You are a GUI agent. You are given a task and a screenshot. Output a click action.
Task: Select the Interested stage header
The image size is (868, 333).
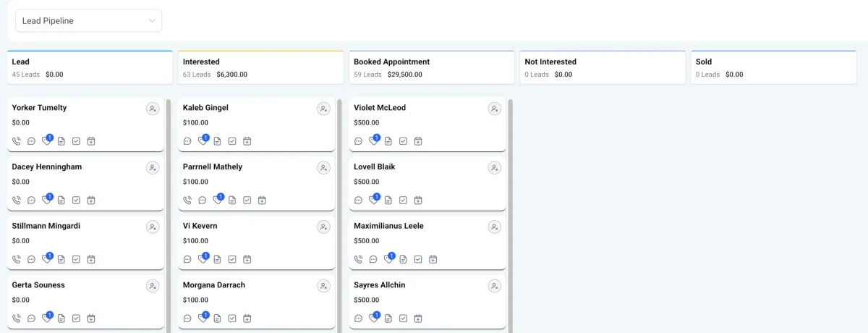coord(260,67)
